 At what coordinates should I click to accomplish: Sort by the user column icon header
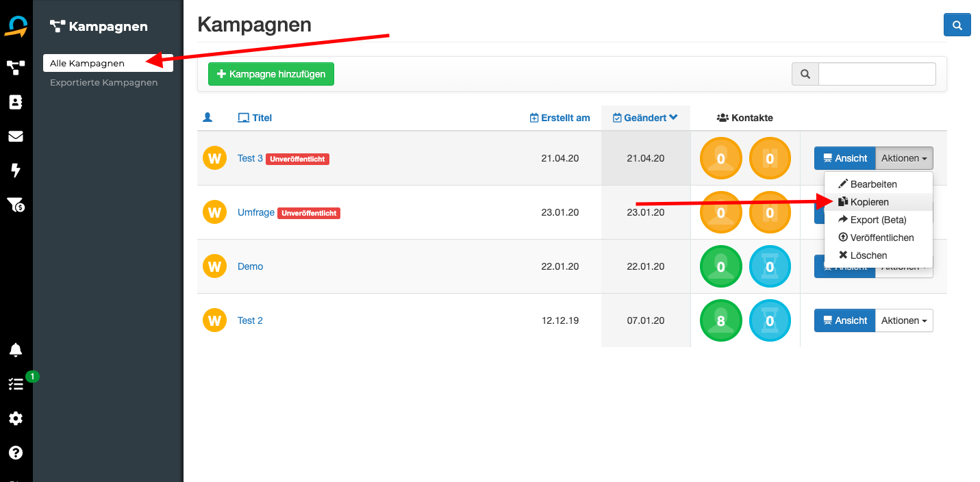[208, 117]
